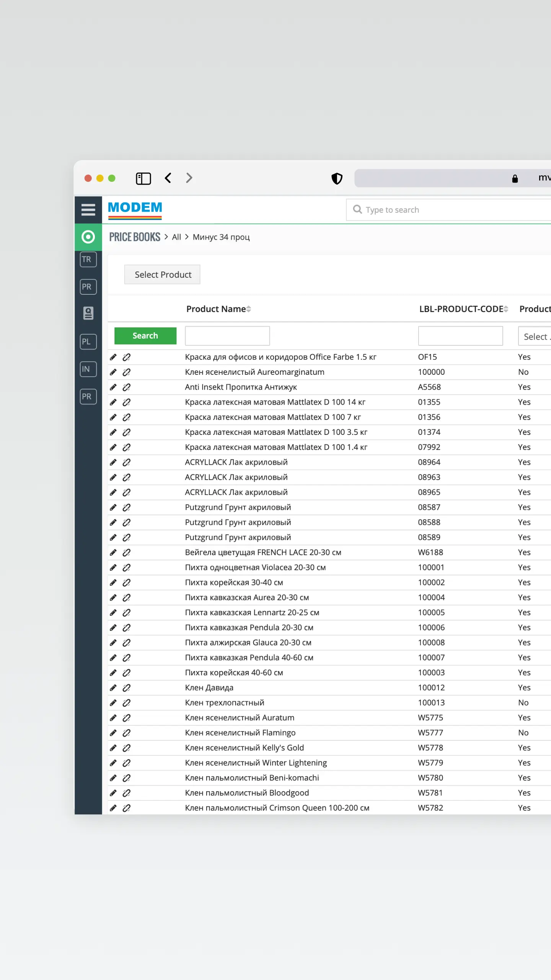Click the green Search button
Image resolution: width=551 pixels, height=980 pixels.
(x=145, y=336)
